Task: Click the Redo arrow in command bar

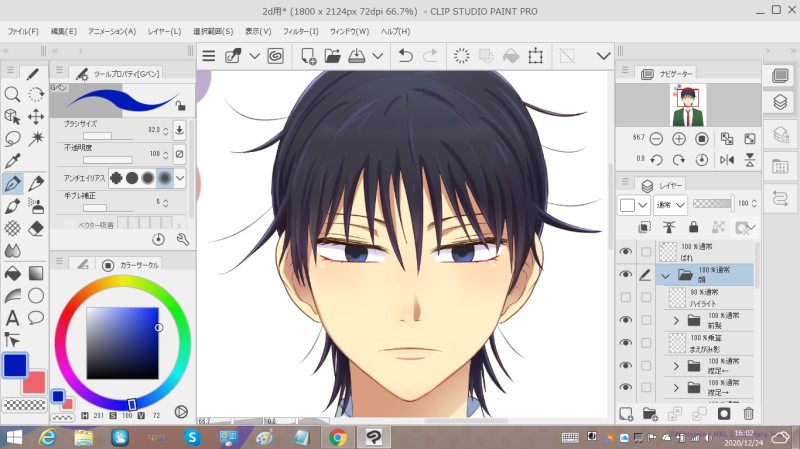Action: 430,56
